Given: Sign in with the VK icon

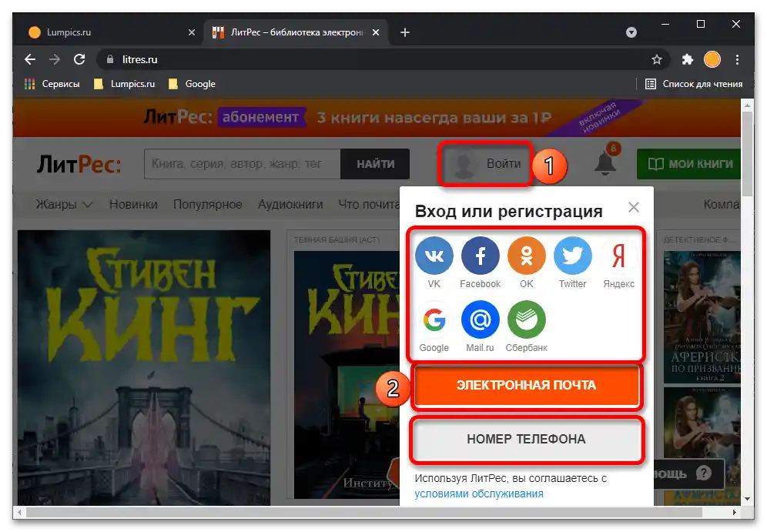Looking at the screenshot, I should [434, 256].
